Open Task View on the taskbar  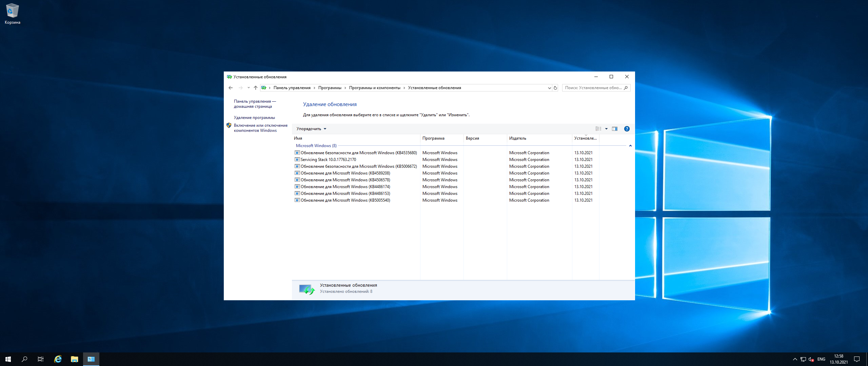point(41,359)
